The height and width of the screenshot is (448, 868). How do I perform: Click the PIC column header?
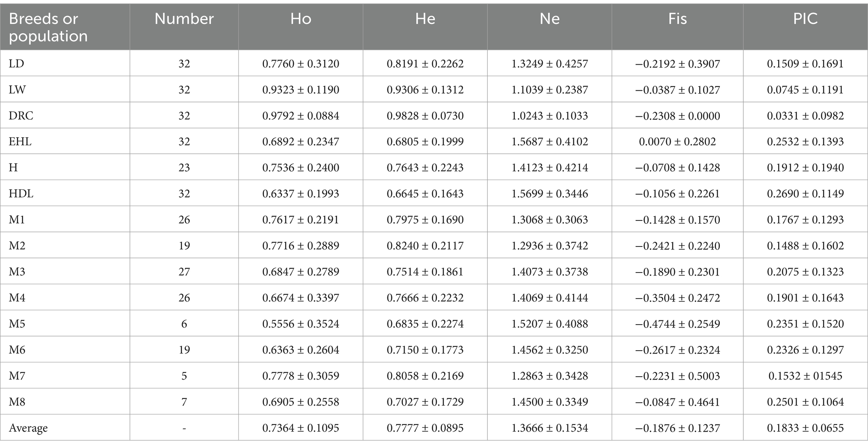(805, 19)
